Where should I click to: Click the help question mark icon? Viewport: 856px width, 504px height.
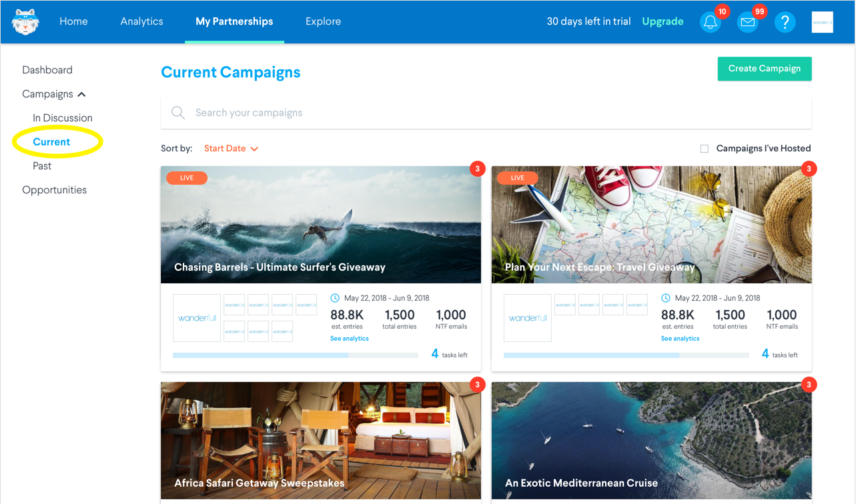(x=785, y=22)
